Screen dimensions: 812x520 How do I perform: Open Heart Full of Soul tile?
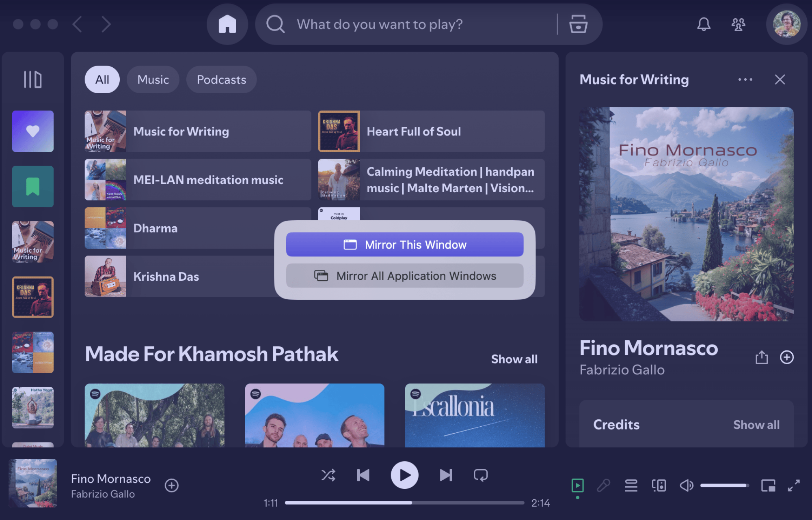pos(431,131)
